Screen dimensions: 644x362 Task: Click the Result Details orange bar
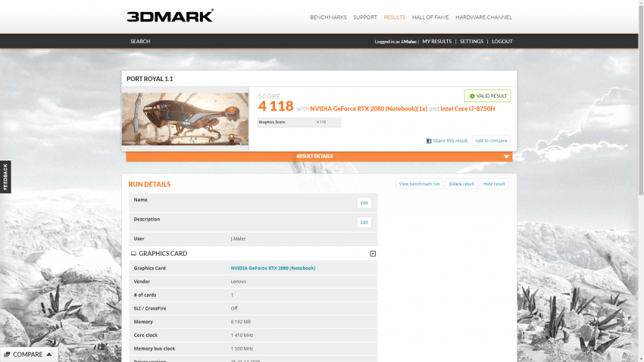[x=319, y=156]
